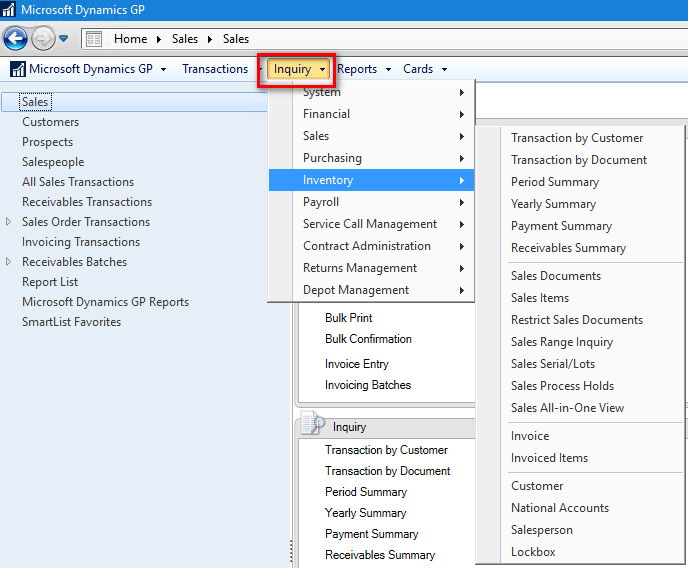
Task: Click the address bar layout icon
Action: [x=93, y=39]
